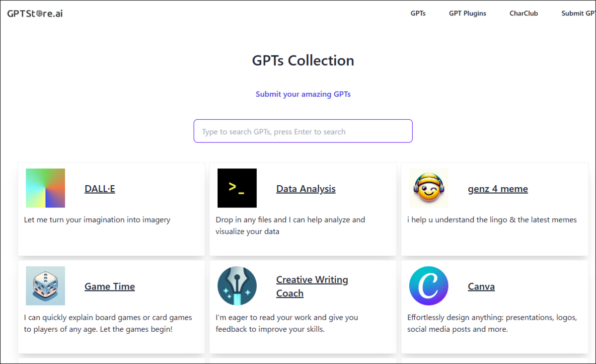Viewport: 596px width, 364px height.
Task: Click the Data Analysis terminal prompt icon
Action: [x=237, y=188]
